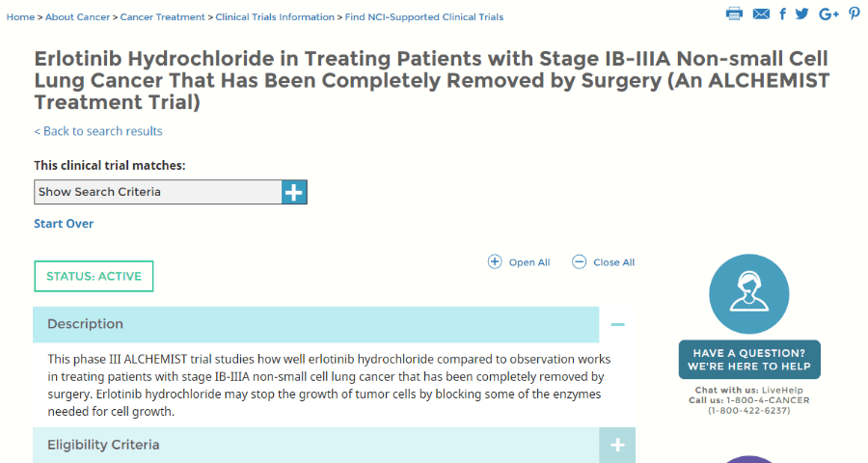Click the Start Over link
The image size is (868, 463).
click(64, 224)
